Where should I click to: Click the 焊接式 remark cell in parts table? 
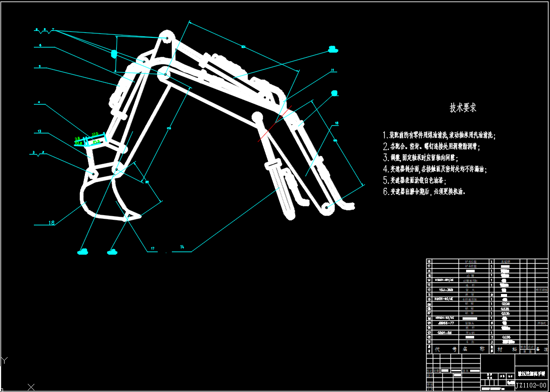pos(540,323)
